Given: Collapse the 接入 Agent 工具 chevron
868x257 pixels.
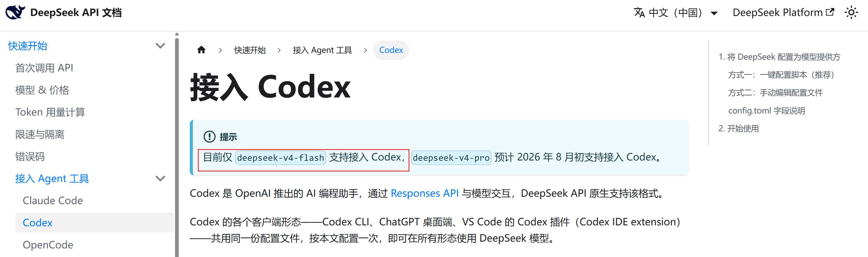Looking at the screenshot, I should (160, 178).
